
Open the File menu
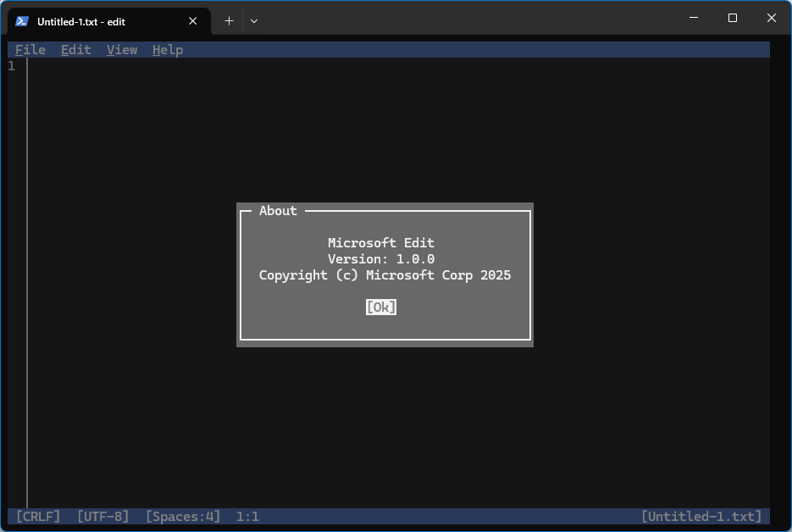[30, 49]
